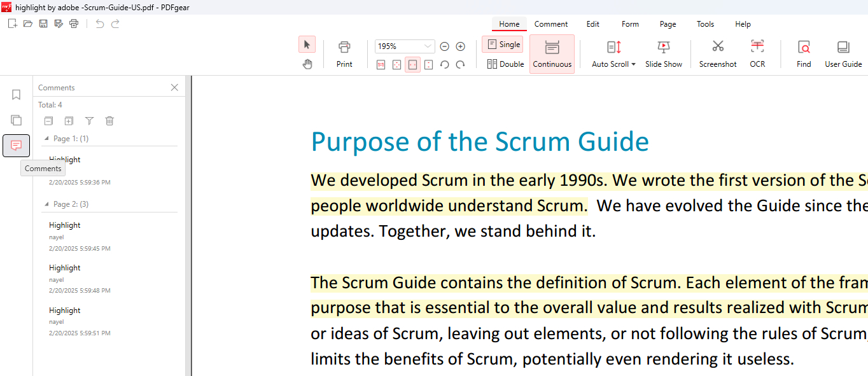
Task: Collapse the Page 2 comments group
Action: tap(46, 204)
